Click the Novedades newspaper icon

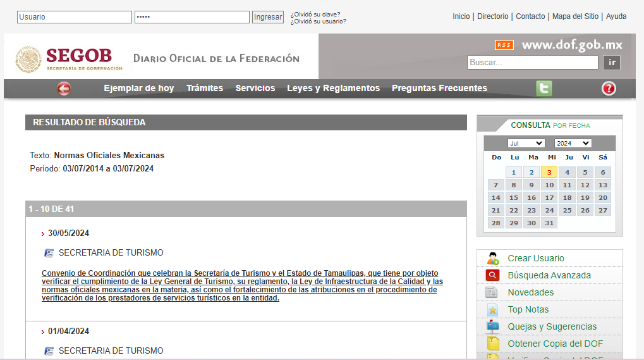click(x=492, y=292)
